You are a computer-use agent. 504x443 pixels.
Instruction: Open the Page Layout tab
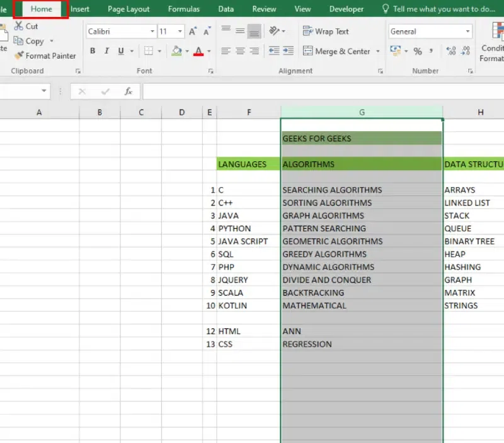(129, 9)
